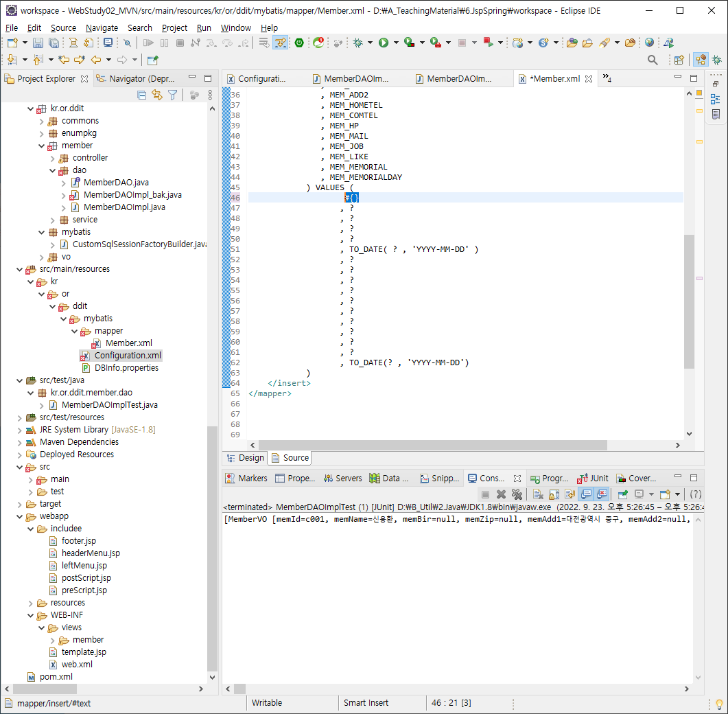The image size is (728, 714).
Task: Click the Open Perspective icon
Action: click(679, 60)
